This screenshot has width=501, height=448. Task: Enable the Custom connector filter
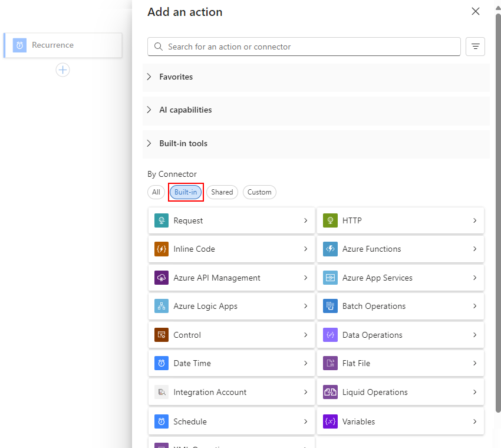tap(259, 192)
